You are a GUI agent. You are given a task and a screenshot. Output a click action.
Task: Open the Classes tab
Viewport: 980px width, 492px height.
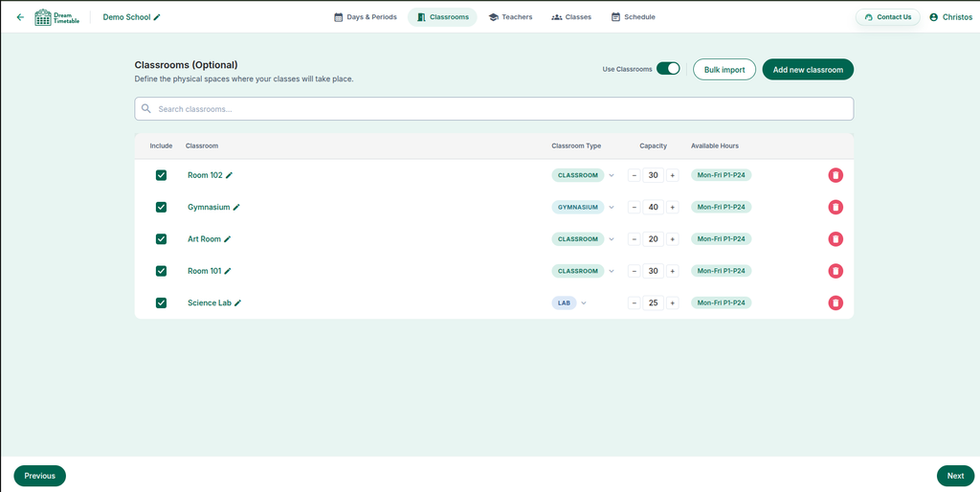[x=571, y=17]
